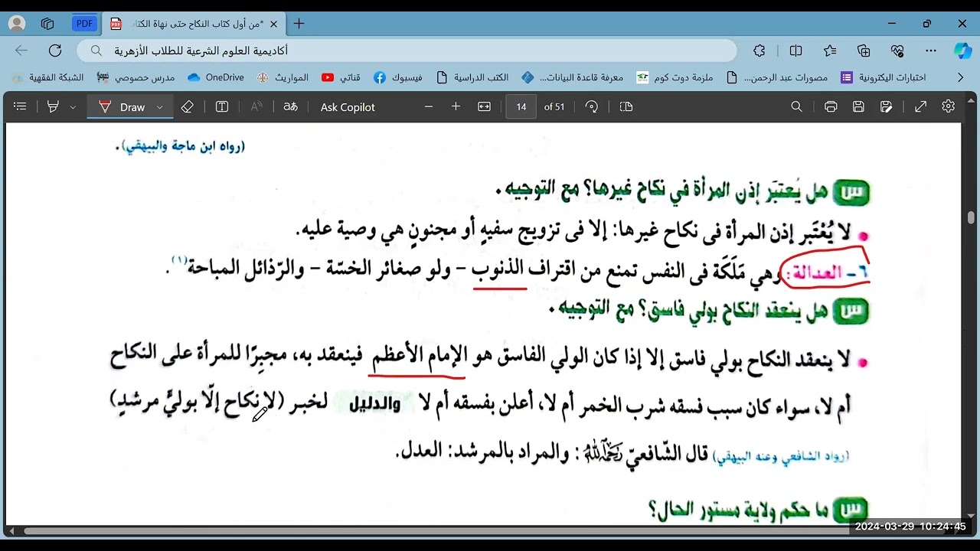Open اختبارات اليكترونية bookmark

[884, 77]
